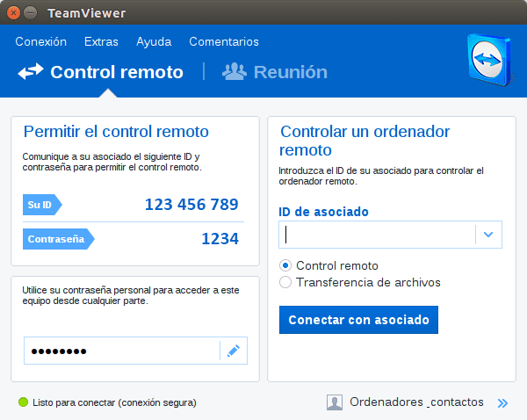Click the green connection status indicator
The image size is (527, 420).
23,402
